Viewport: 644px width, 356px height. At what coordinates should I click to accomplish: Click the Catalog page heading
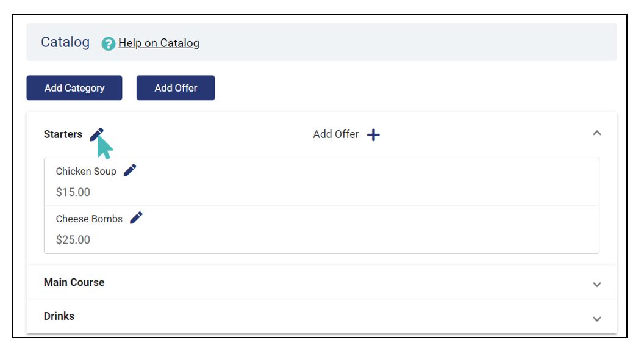(65, 43)
